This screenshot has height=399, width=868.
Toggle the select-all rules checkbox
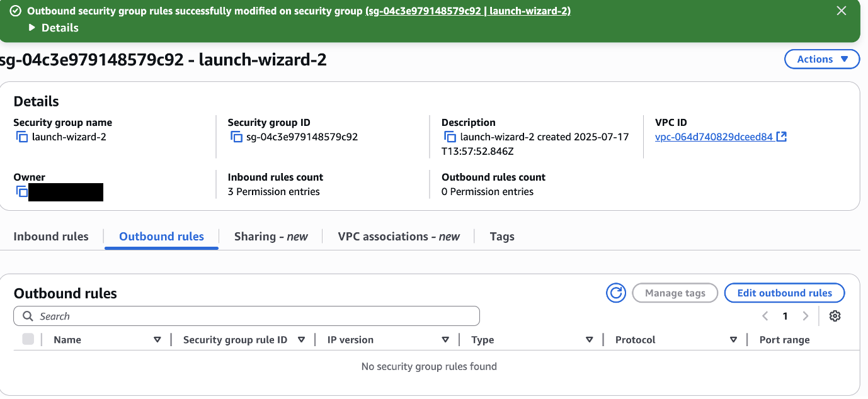coord(28,340)
